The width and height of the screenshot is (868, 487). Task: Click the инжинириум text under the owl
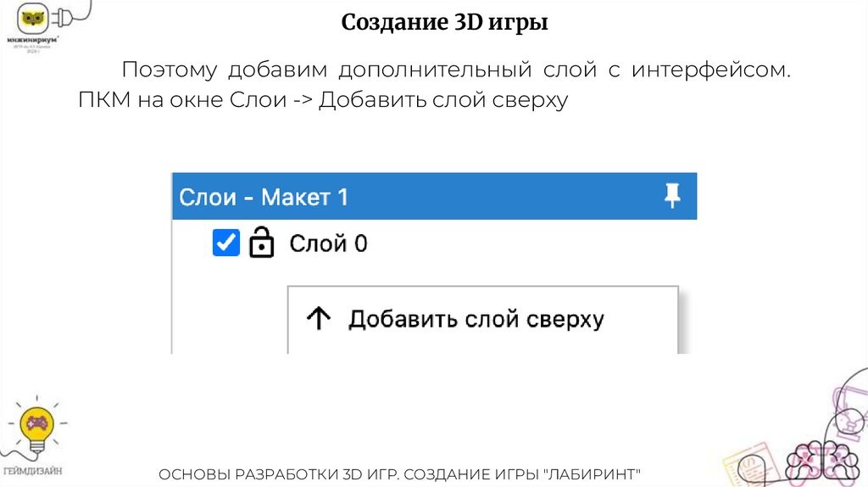click(34, 39)
